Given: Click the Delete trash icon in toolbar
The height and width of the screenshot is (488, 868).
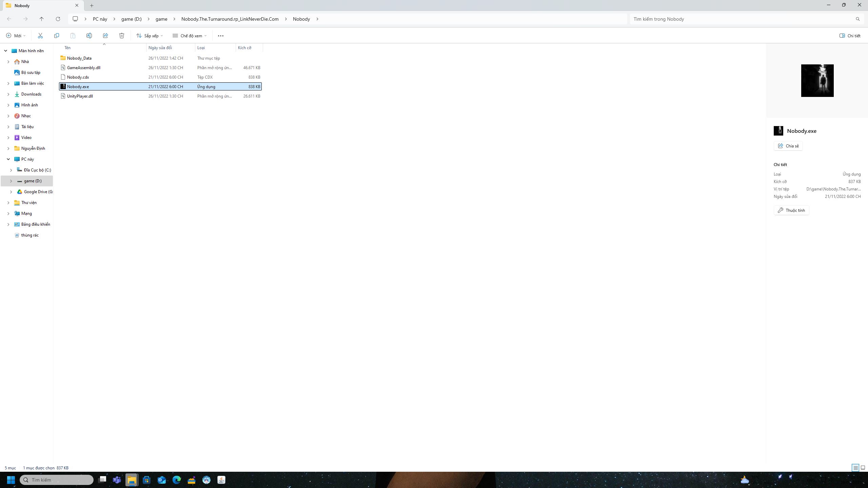Looking at the screenshot, I should pyautogui.click(x=122, y=36).
